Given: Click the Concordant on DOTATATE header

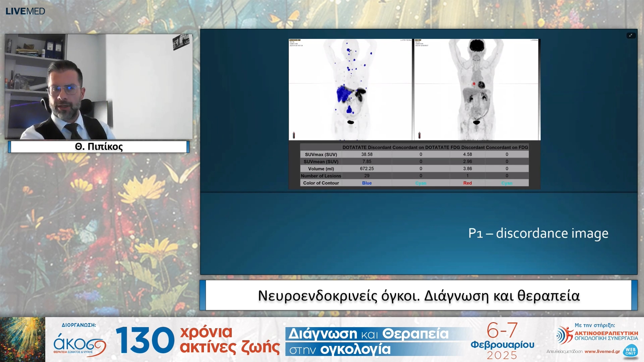Looking at the screenshot, I should coord(421,147).
